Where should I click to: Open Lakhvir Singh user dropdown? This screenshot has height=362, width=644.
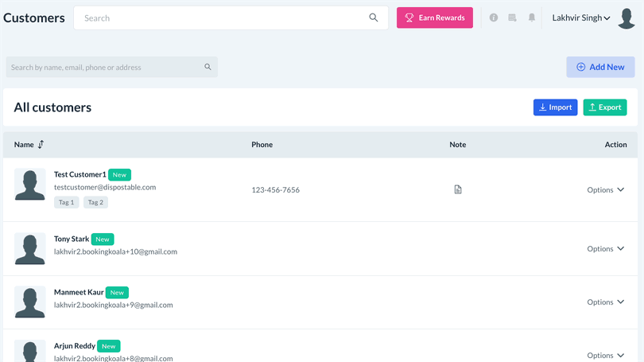pos(580,18)
